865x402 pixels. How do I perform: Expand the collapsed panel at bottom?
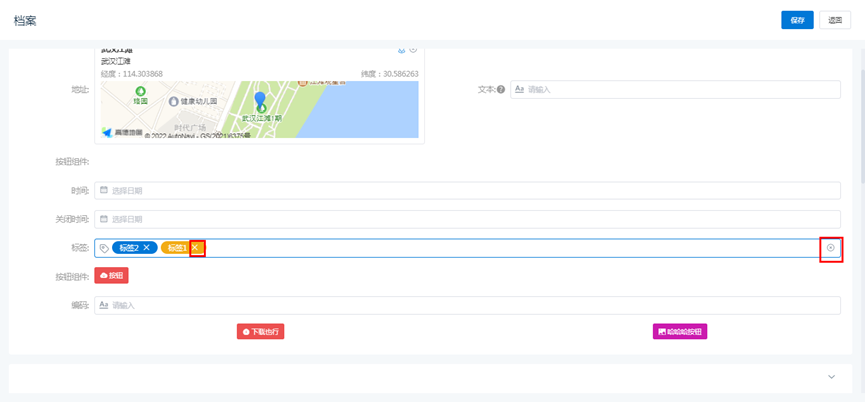830,377
